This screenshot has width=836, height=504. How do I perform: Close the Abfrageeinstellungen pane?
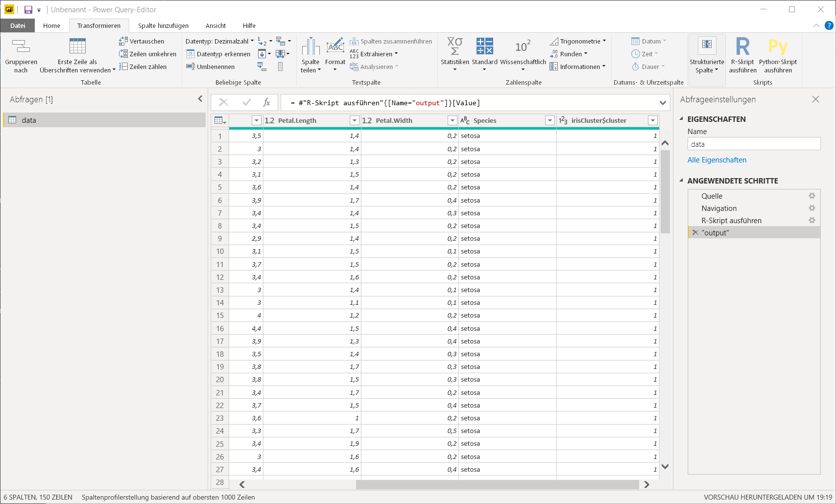click(x=815, y=99)
